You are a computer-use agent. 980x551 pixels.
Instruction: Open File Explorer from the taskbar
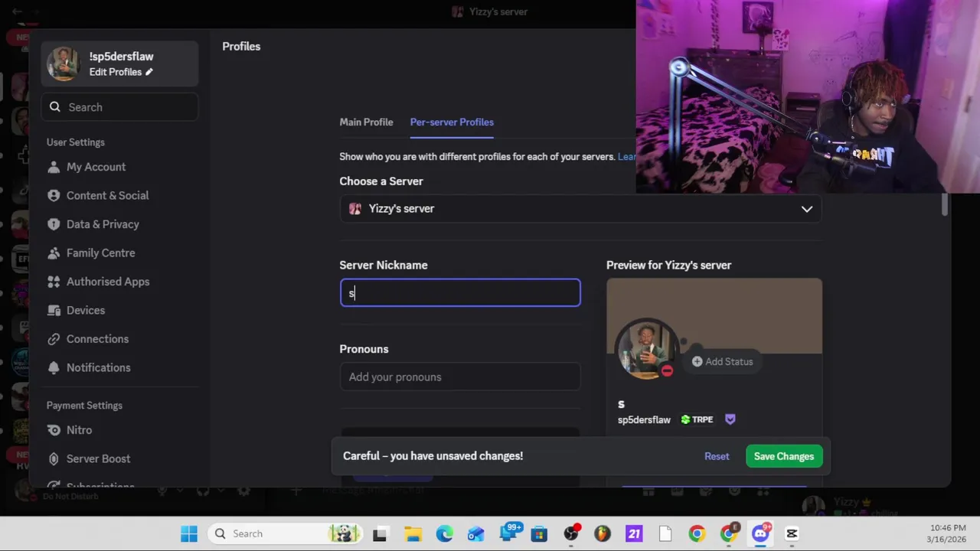tap(413, 533)
